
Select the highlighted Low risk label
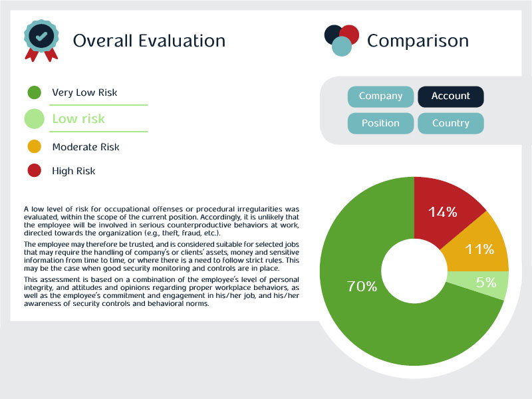click(78, 119)
